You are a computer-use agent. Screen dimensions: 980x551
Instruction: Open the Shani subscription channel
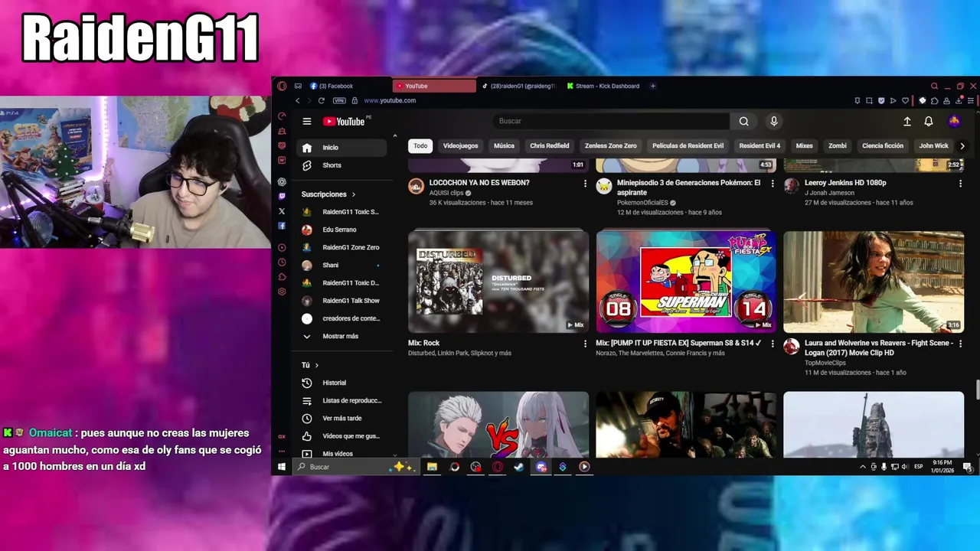point(341,266)
